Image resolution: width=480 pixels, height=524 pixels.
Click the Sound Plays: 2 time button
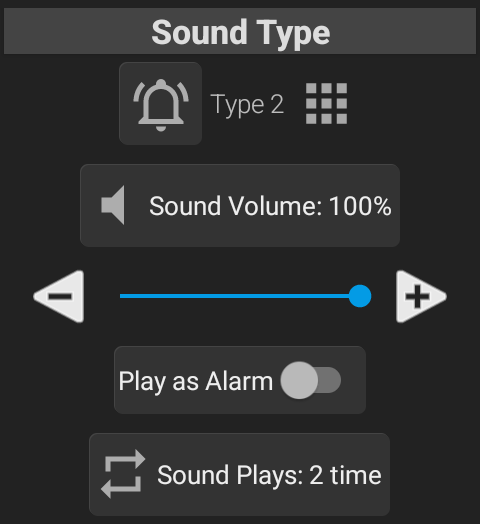(240, 474)
